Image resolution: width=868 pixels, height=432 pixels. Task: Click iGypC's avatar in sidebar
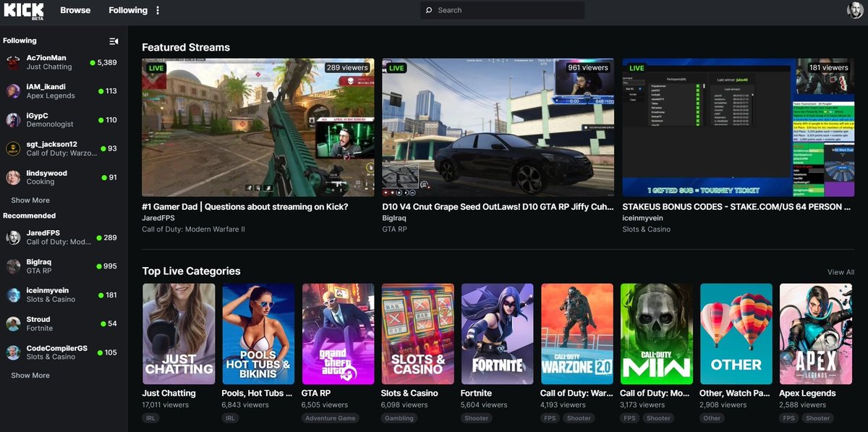(13, 120)
